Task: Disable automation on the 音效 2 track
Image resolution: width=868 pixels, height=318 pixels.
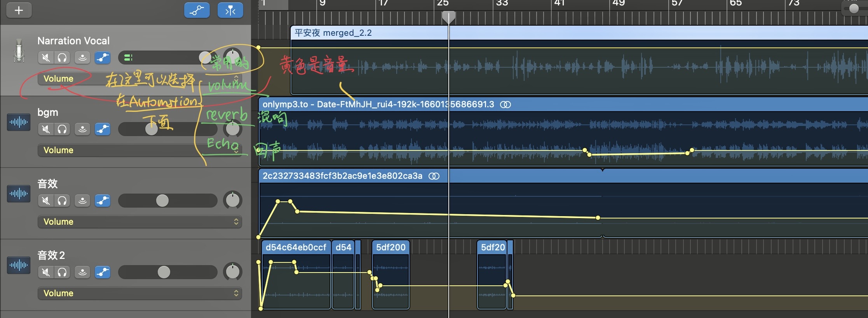Action: pos(103,272)
